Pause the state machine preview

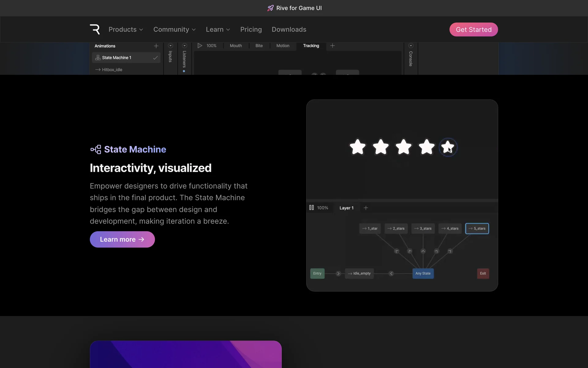tap(311, 208)
